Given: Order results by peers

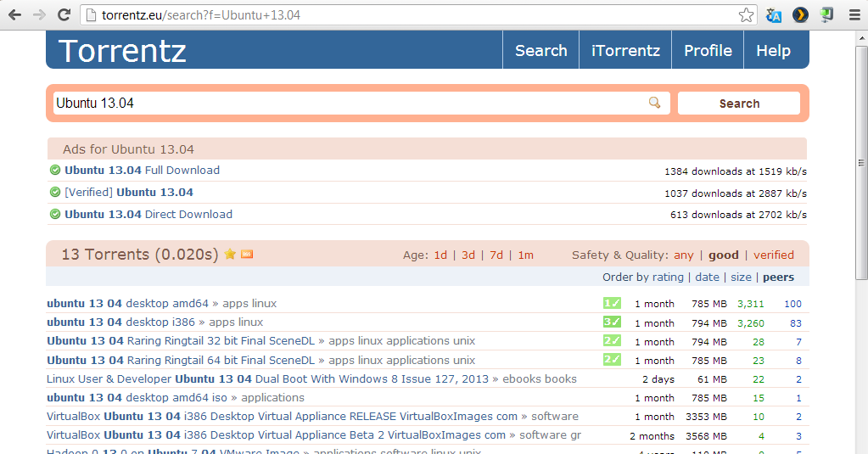Looking at the screenshot, I should click(778, 277).
